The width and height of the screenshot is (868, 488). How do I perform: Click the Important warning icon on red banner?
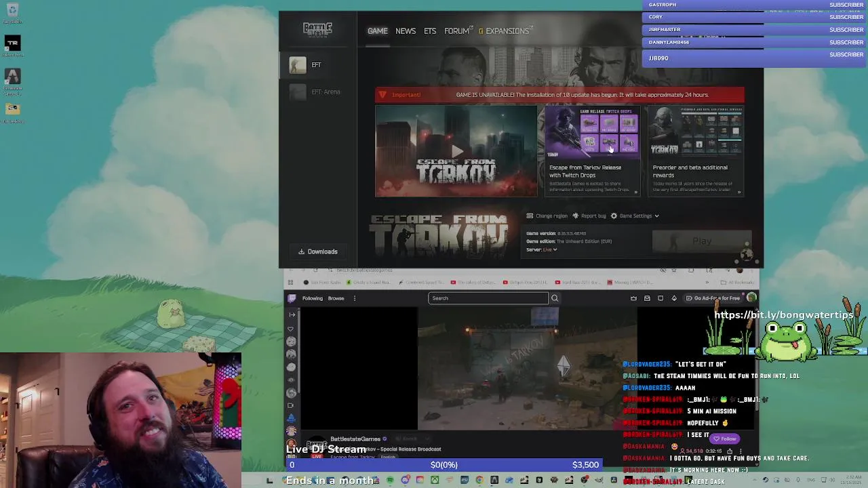tap(382, 95)
